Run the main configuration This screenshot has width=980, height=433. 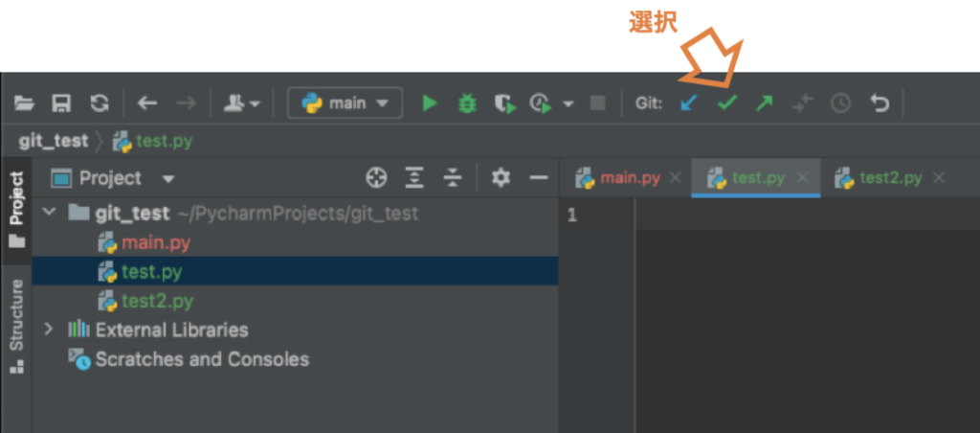[x=430, y=103]
